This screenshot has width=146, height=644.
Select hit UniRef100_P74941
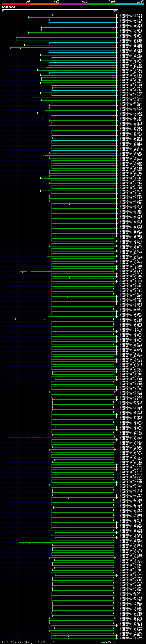tap(131, 636)
